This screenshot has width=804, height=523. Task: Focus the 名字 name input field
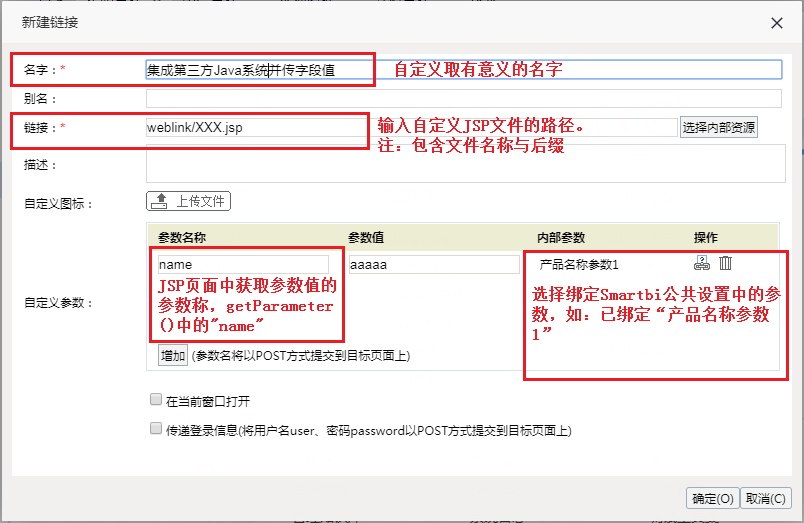click(464, 70)
